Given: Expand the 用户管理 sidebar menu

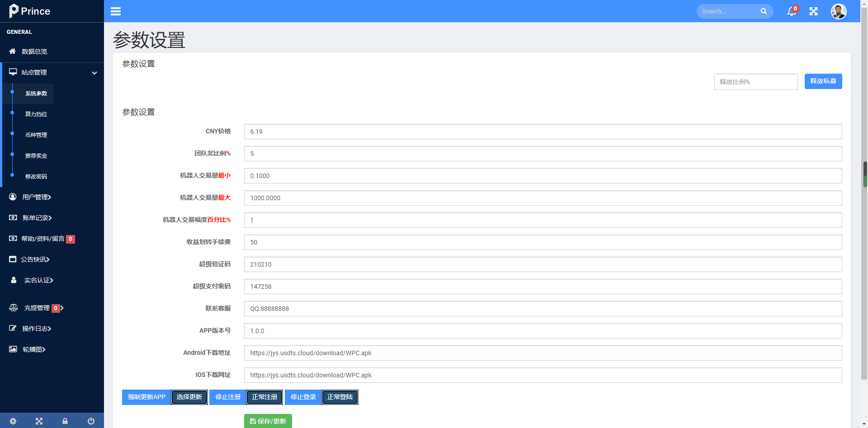Looking at the screenshot, I should click(x=37, y=197).
